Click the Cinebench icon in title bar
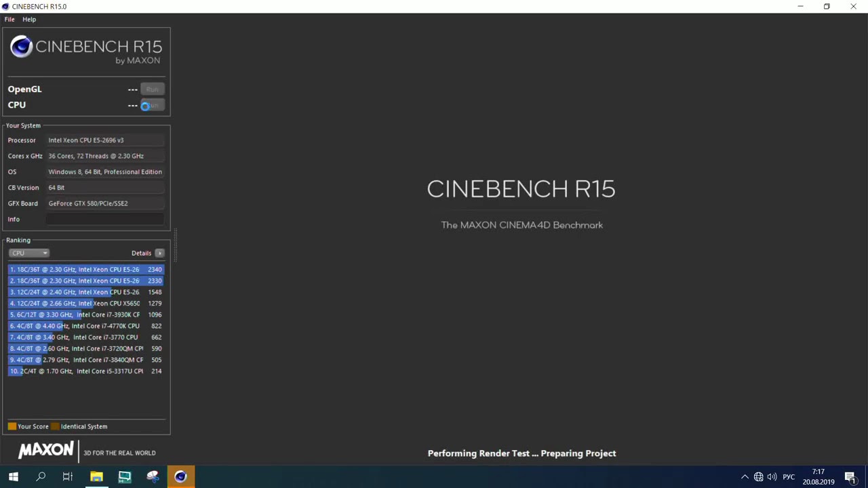This screenshot has height=488, width=868. [x=5, y=6]
